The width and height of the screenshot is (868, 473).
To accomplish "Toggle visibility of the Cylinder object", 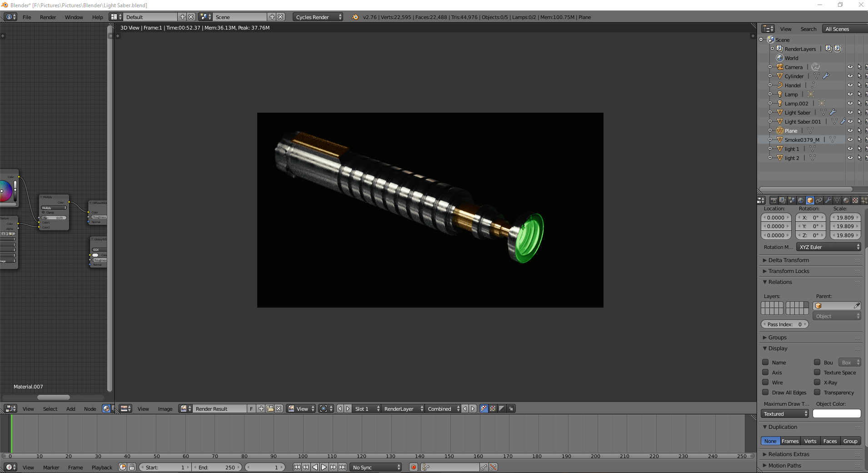I will tap(850, 76).
